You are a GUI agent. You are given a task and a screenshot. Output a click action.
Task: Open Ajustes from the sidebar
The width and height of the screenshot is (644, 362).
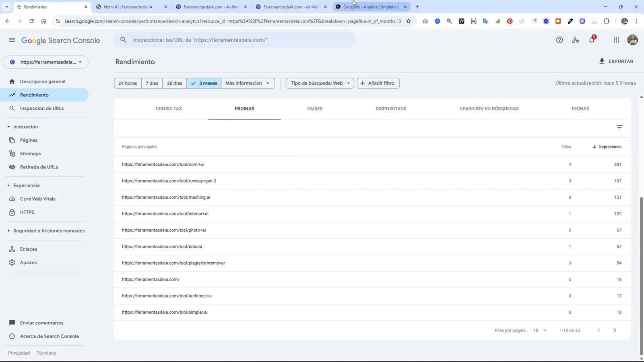pos(28,262)
